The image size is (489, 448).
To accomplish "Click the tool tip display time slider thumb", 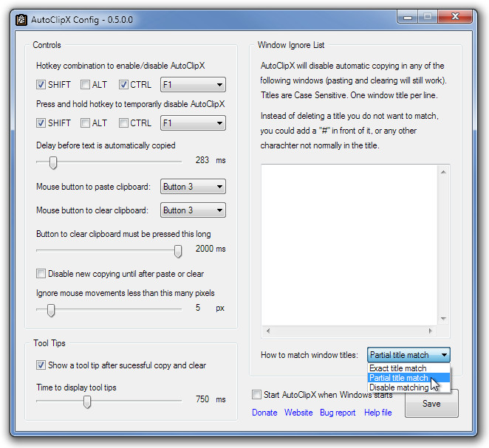I will coord(87,402).
